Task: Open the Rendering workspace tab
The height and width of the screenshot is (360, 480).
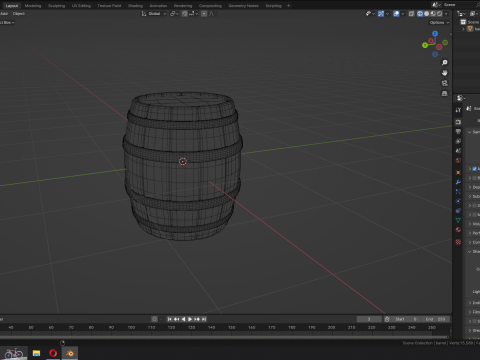Action: [x=183, y=6]
